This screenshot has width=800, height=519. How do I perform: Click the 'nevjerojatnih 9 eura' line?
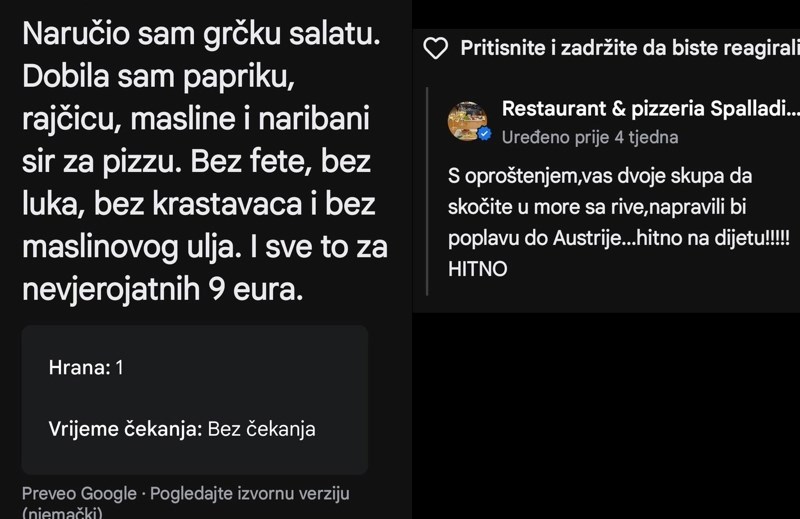click(x=161, y=291)
